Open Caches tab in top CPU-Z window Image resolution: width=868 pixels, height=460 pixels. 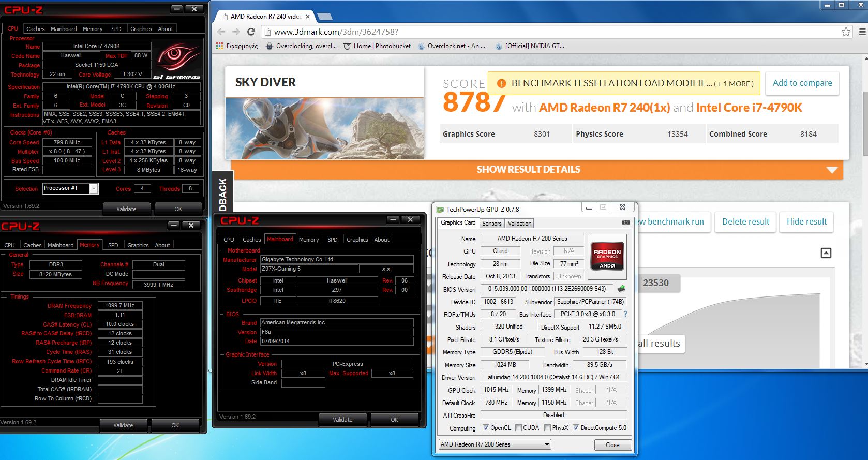point(36,29)
